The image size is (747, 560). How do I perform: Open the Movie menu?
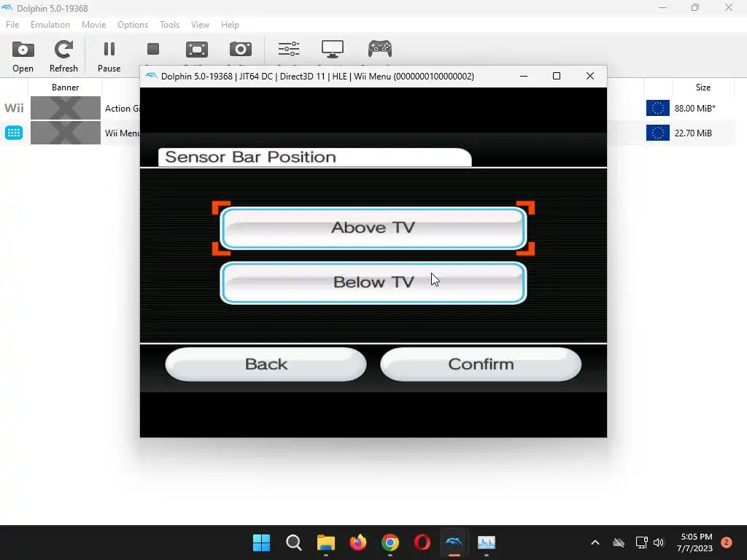93,25
